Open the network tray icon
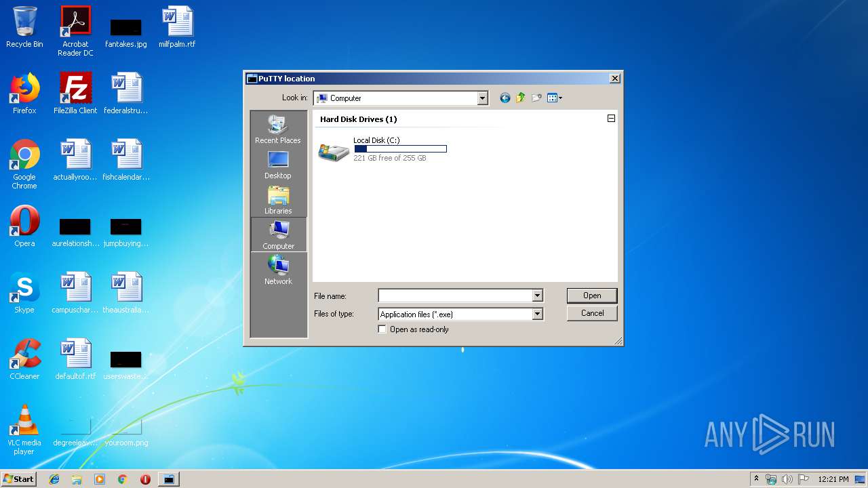This screenshot has width=868, height=488. (x=771, y=479)
